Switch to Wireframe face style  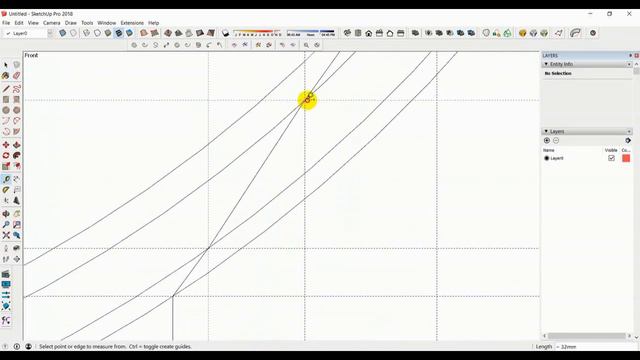(87, 33)
